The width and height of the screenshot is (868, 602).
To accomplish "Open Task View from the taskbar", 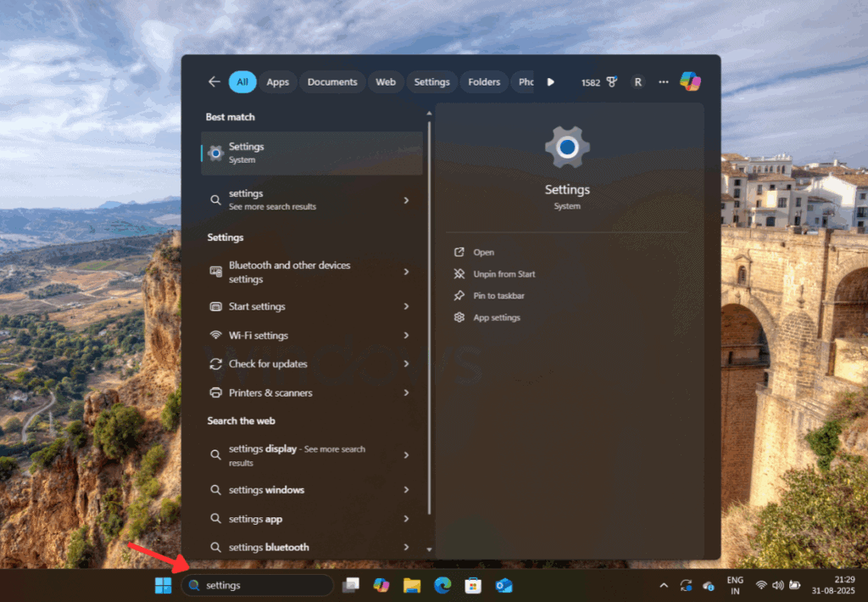I will [x=351, y=585].
